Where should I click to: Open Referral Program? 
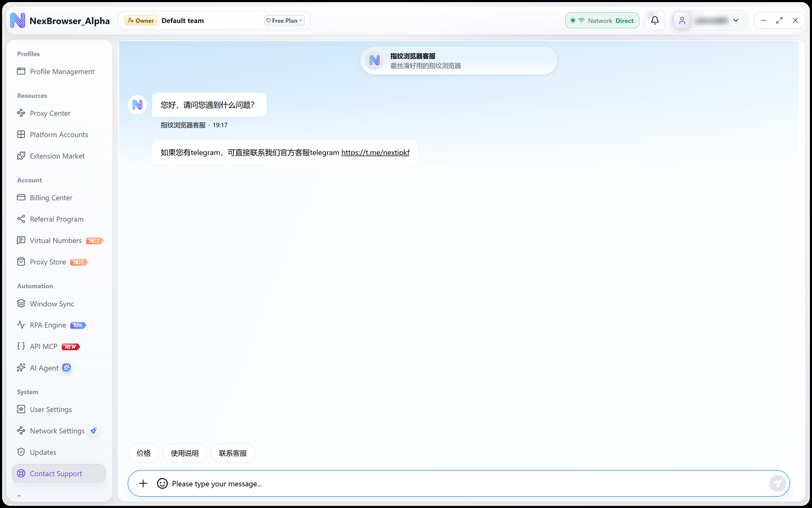pyautogui.click(x=59, y=219)
